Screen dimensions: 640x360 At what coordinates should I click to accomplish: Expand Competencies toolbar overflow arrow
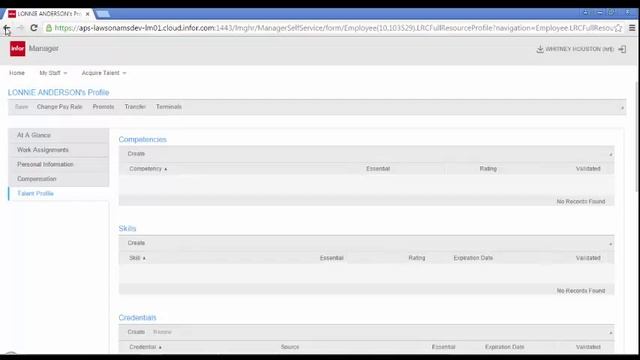click(x=611, y=155)
